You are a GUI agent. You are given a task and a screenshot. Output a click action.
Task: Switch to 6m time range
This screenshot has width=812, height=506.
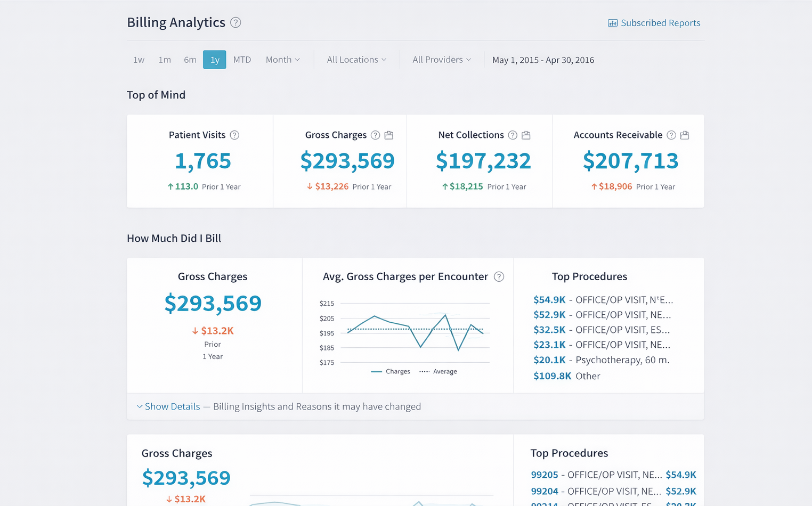point(190,60)
